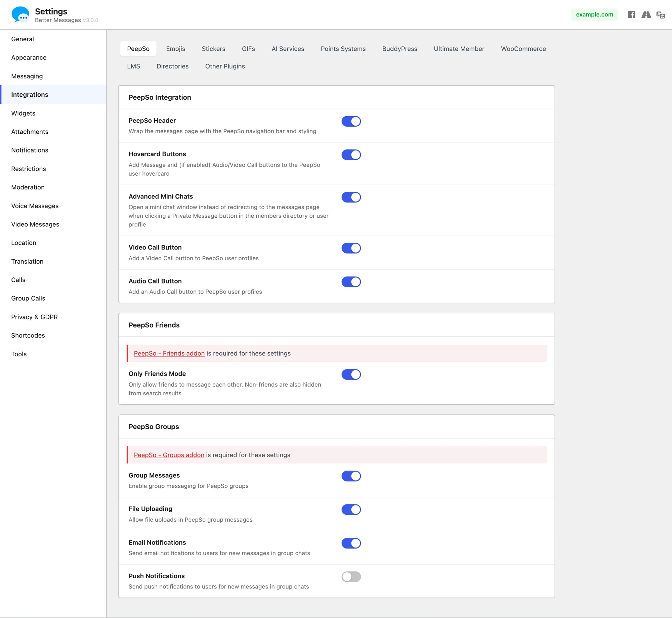Follow the PeepSo - Groups addon link

(x=169, y=455)
